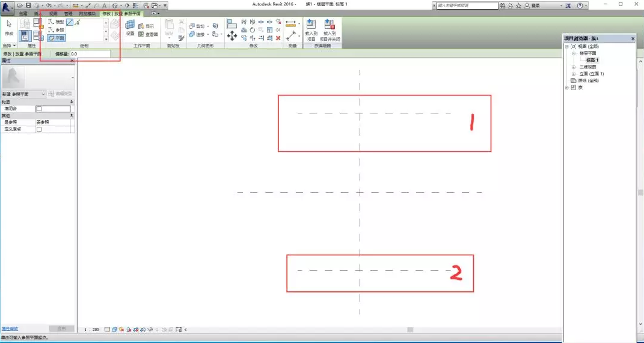Select the Line draw tool in ribbon
Viewport: 644px width, 343px height.
click(70, 22)
